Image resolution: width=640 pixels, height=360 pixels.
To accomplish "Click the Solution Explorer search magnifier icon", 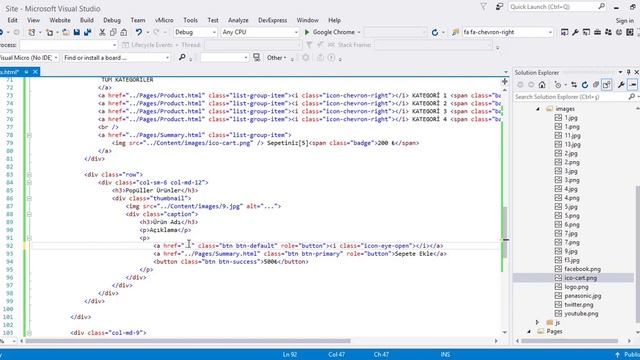I will pyautogui.click(x=631, y=97).
